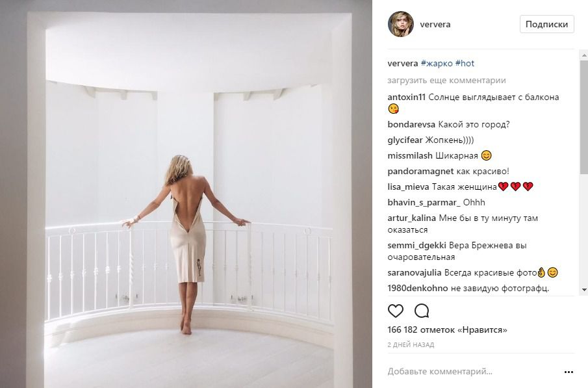Open the ververa profile avatar
Viewport: 588px width, 388px height.
pos(400,24)
